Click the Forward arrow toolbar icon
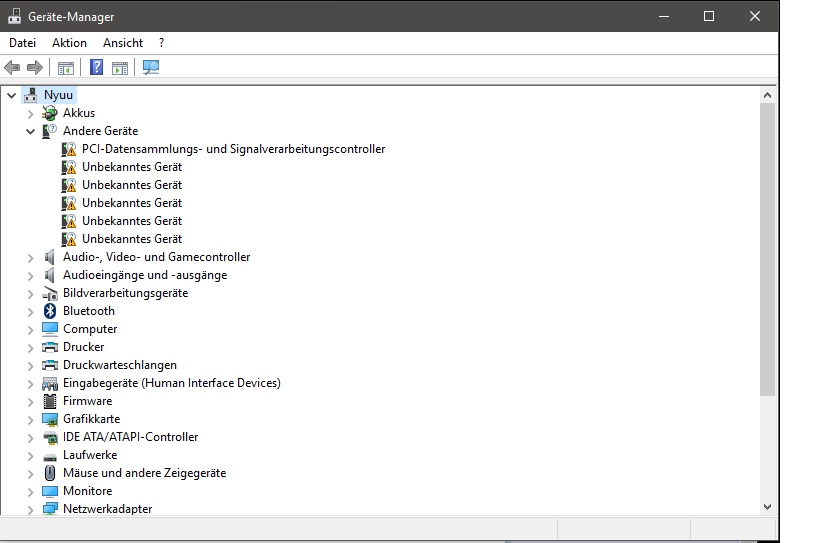 coord(35,67)
